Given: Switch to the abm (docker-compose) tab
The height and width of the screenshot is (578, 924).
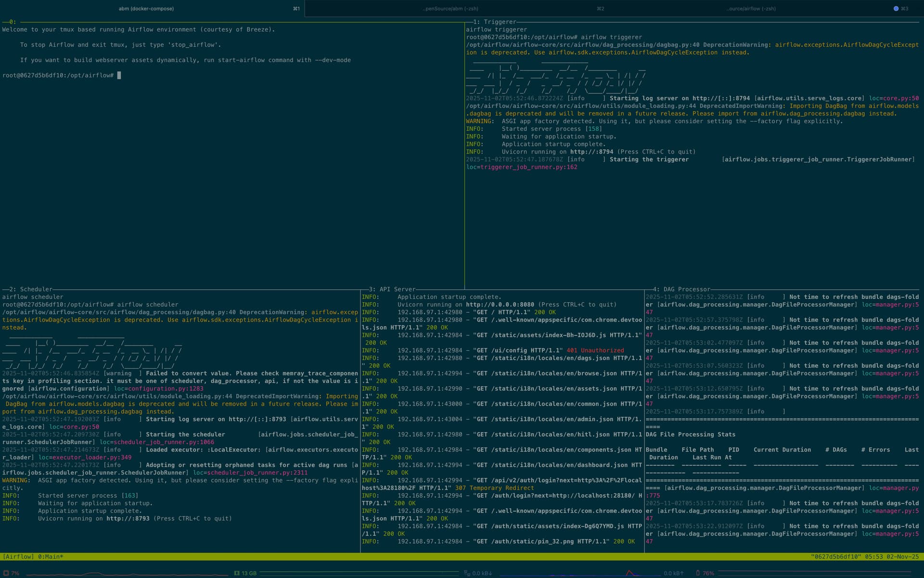Looking at the screenshot, I should click(146, 9).
